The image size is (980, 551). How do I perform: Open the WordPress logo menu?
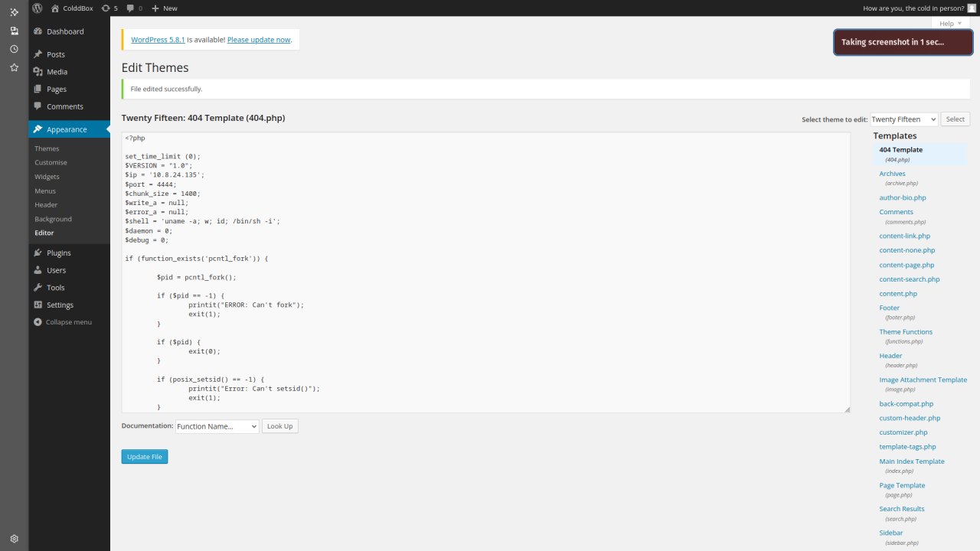(x=37, y=8)
